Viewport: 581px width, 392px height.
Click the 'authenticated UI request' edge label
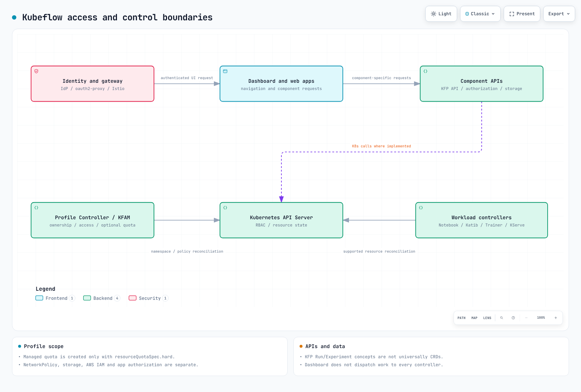[187, 78]
